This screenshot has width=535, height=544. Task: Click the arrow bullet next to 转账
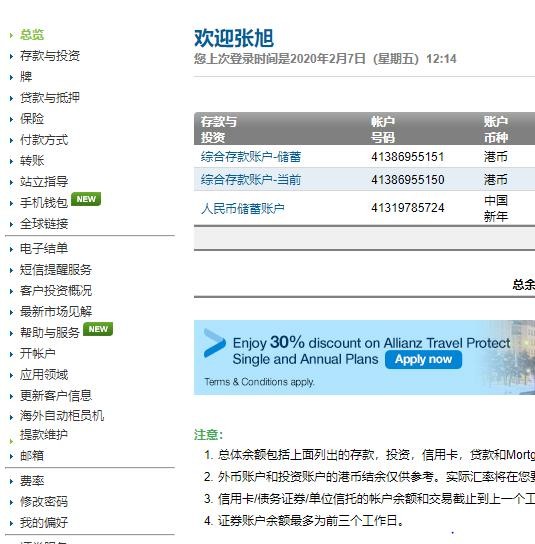click(11, 161)
